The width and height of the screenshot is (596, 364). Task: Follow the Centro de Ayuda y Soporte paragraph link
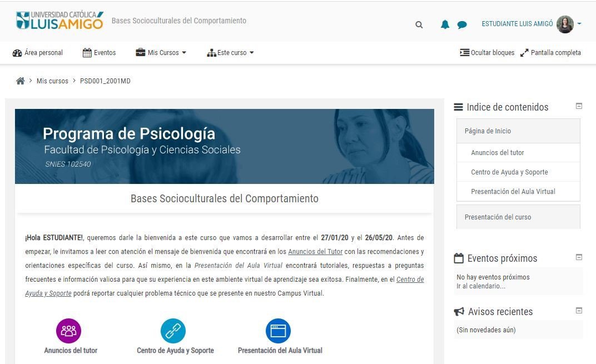(410, 280)
